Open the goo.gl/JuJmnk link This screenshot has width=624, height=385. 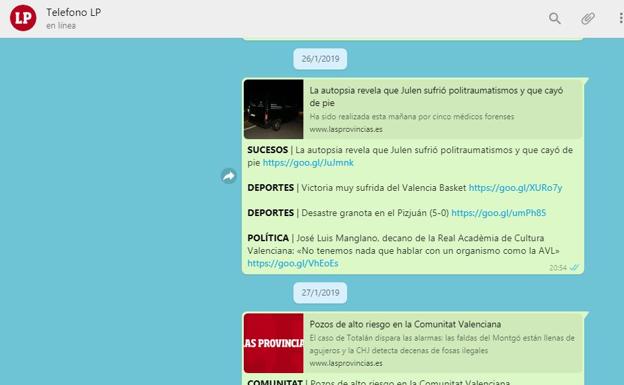pyautogui.click(x=308, y=163)
